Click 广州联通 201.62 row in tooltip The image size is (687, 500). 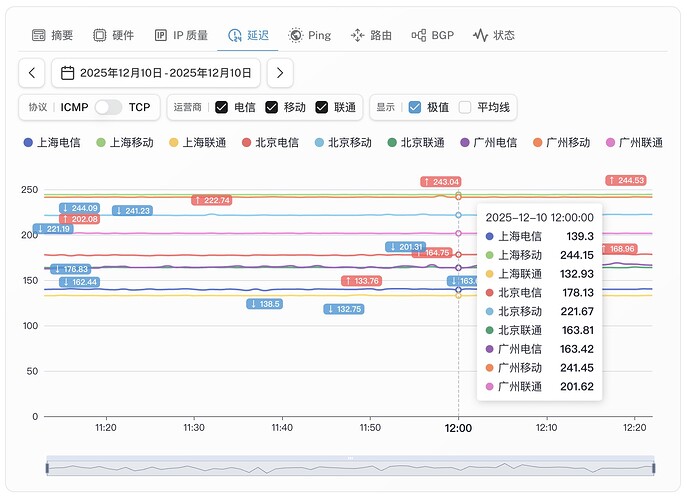(x=539, y=387)
